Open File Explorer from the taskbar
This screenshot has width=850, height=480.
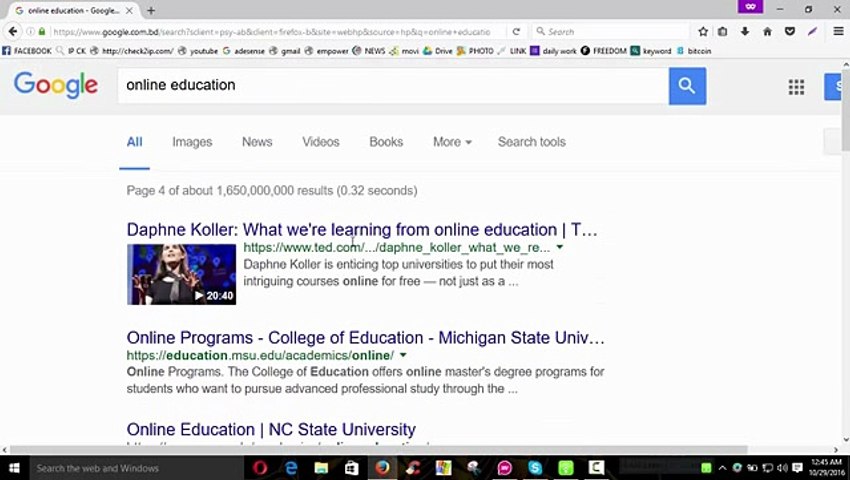tap(321, 468)
